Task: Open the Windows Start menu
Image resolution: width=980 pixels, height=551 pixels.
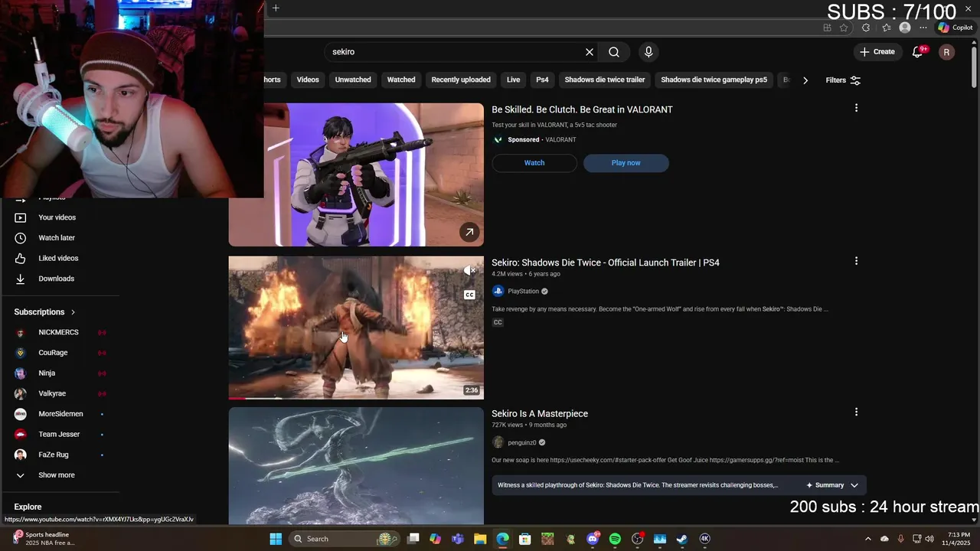Action: tap(276, 539)
